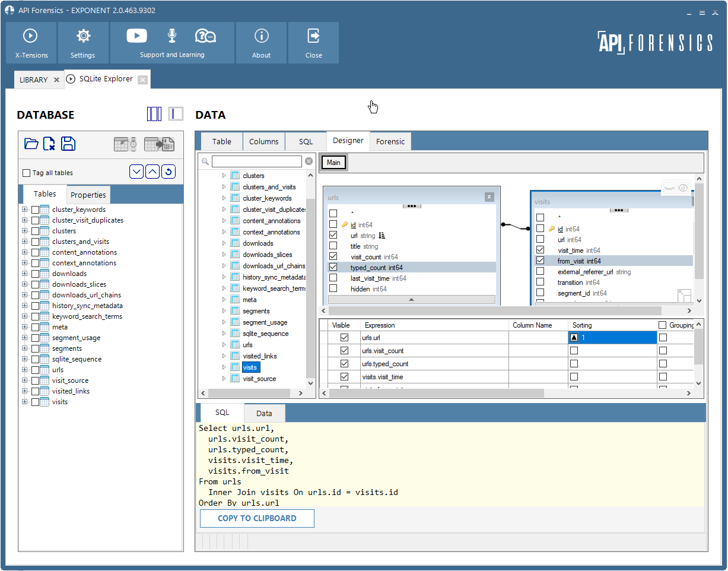Viewport: 728px width, 571px height.
Task: Enable Sorting checkbox for urls.typed_count row
Action: (574, 363)
